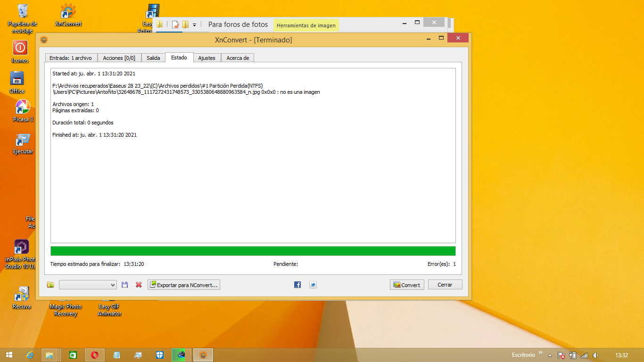
Task: Open the Windows Start button
Action: pos(9,355)
